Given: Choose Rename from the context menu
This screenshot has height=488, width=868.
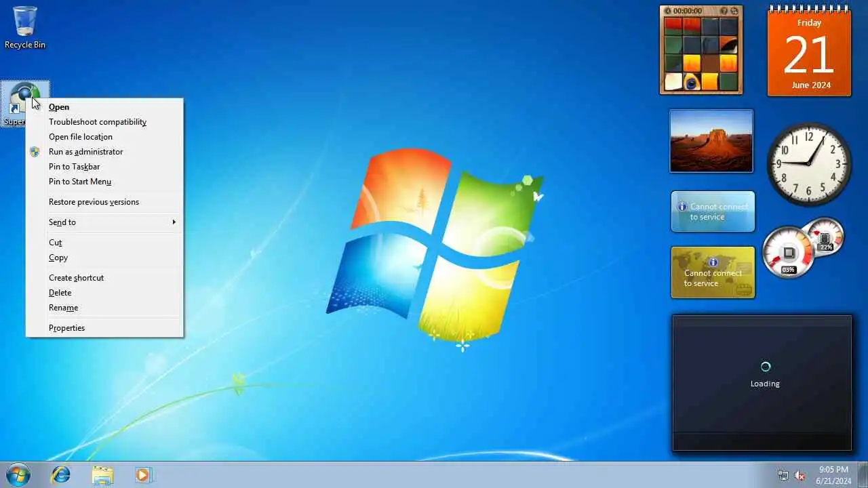Looking at the screenshot, I should (105, 308).
